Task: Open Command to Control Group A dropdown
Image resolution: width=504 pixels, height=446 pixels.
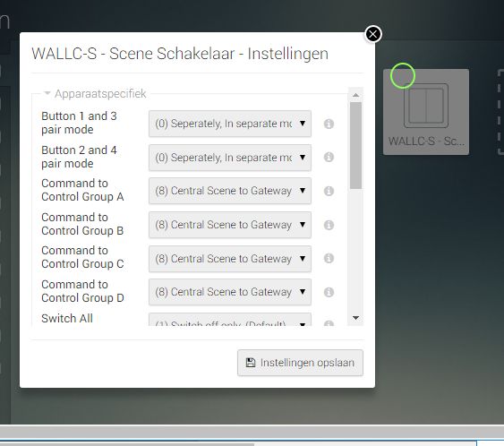Action: click(x=230, y=191)
